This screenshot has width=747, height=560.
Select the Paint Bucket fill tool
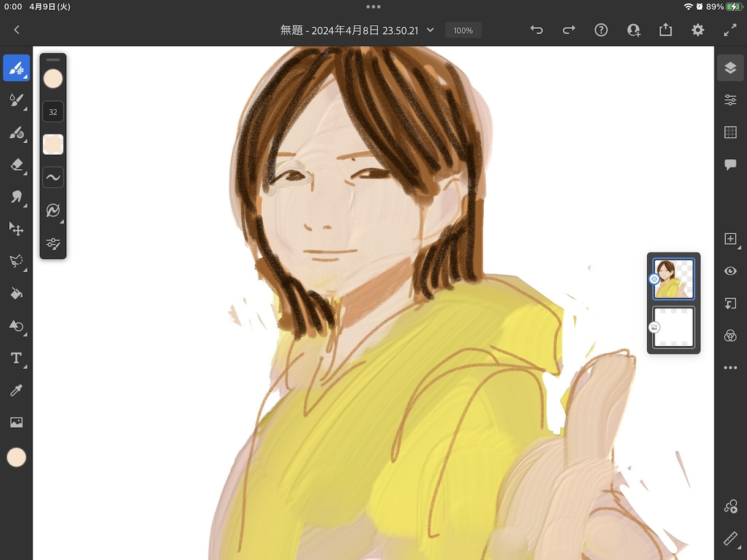(17, 294)
